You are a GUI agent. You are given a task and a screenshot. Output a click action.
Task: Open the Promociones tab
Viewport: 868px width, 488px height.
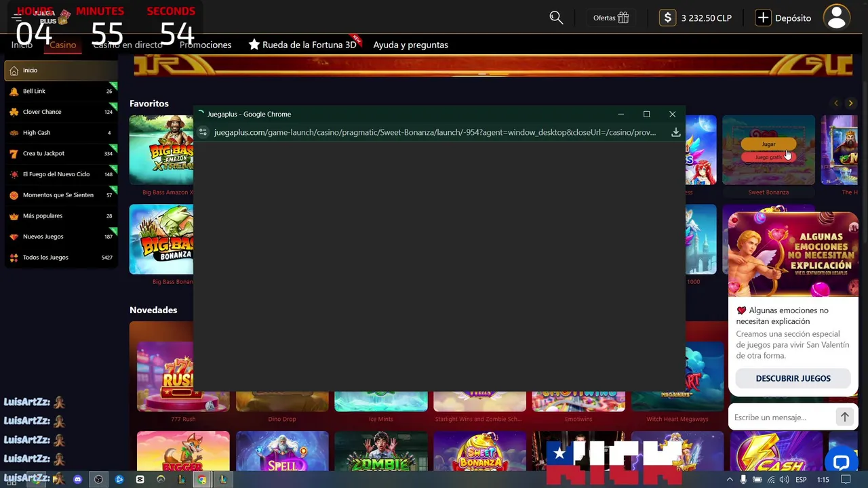(205, 45)
